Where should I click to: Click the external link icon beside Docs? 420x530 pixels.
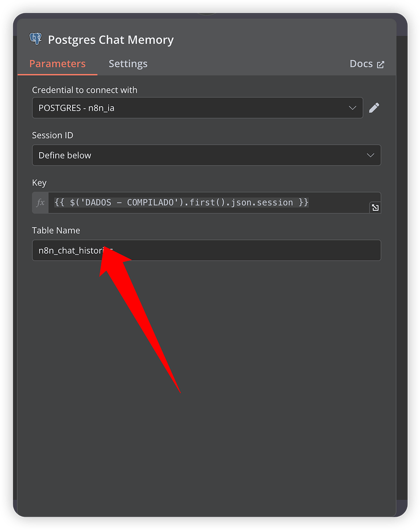click(x=380, y=65)
